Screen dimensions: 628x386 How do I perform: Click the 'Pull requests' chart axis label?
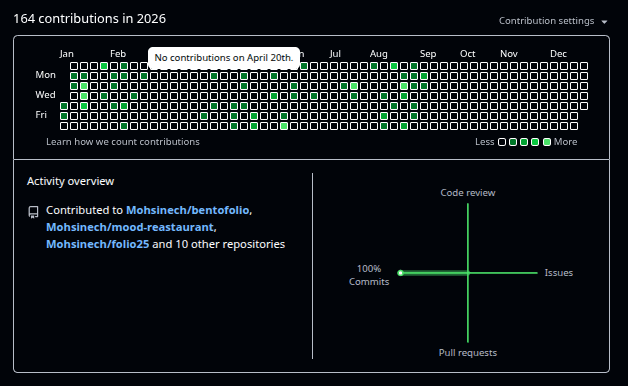[x=468, y=353]
